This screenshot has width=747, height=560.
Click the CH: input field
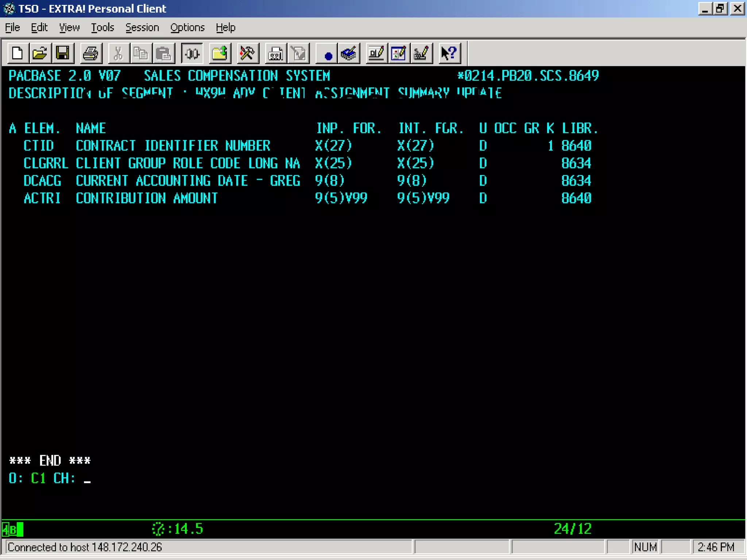coord(88,478)
